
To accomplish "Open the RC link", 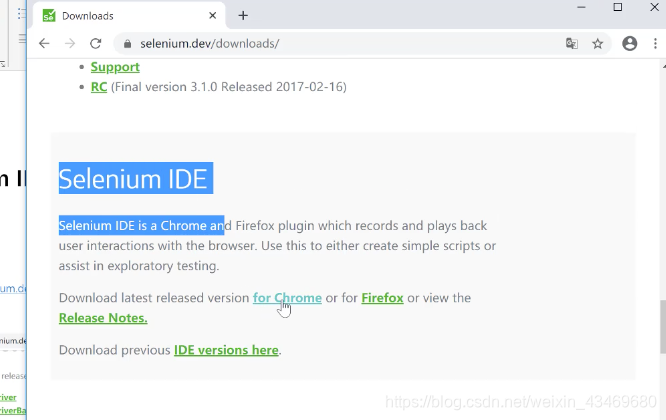I will [99, 87].
